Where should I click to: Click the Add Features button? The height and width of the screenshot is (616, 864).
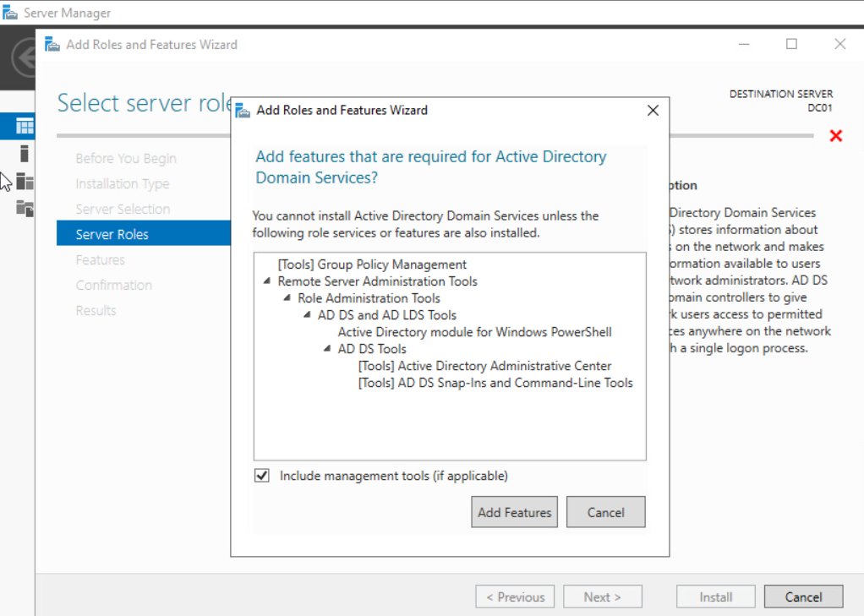pyautogui.click(x=514, y=512)
